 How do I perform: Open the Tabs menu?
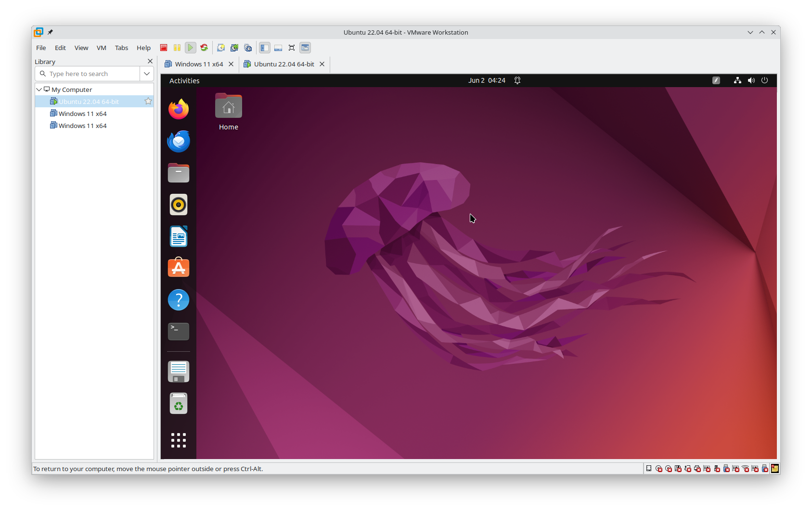click(121, 48)
